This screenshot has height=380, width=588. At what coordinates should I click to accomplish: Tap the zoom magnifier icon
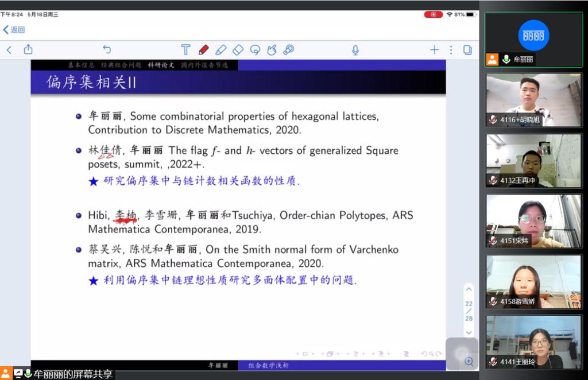click(x=469, y=361)
